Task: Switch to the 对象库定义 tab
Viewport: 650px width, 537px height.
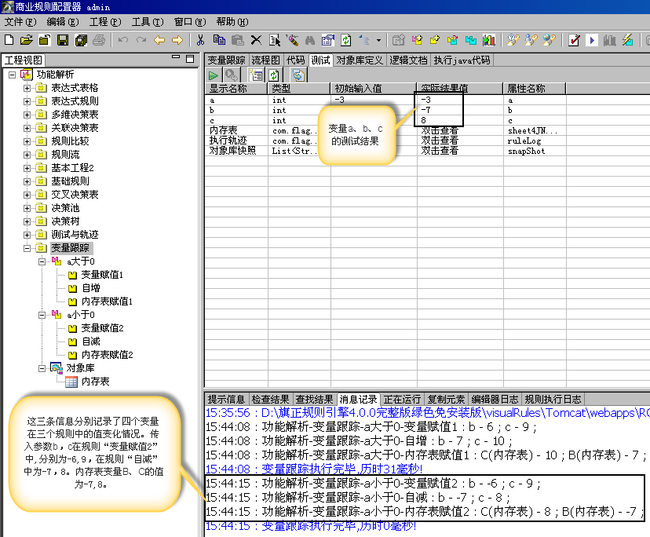Action: pos(360,61)
